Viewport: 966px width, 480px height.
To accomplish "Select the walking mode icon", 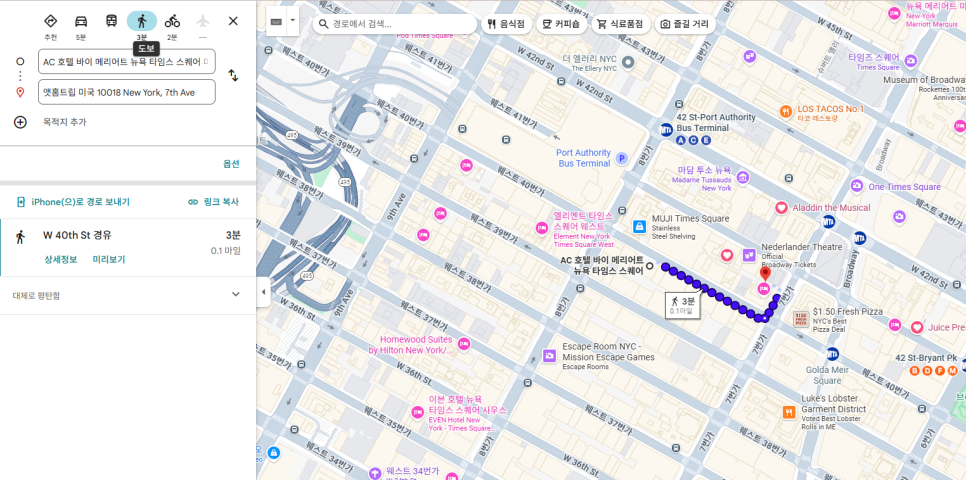I will (142, 21).
